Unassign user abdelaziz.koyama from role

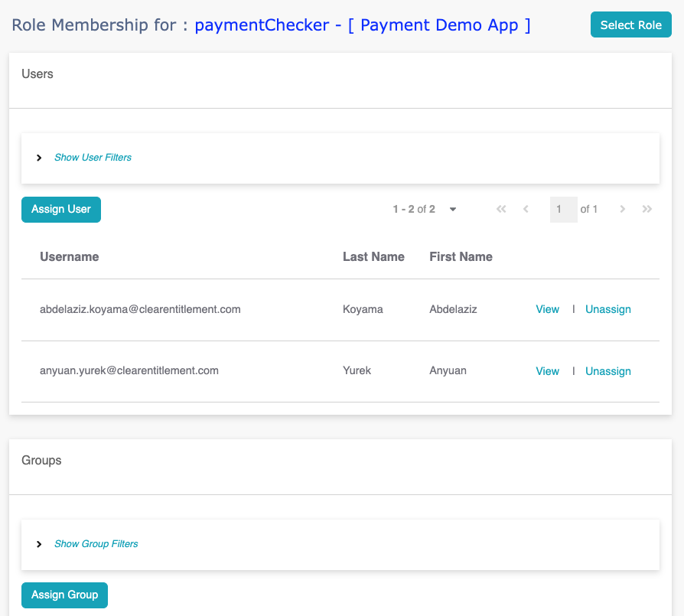coord(608,309)
